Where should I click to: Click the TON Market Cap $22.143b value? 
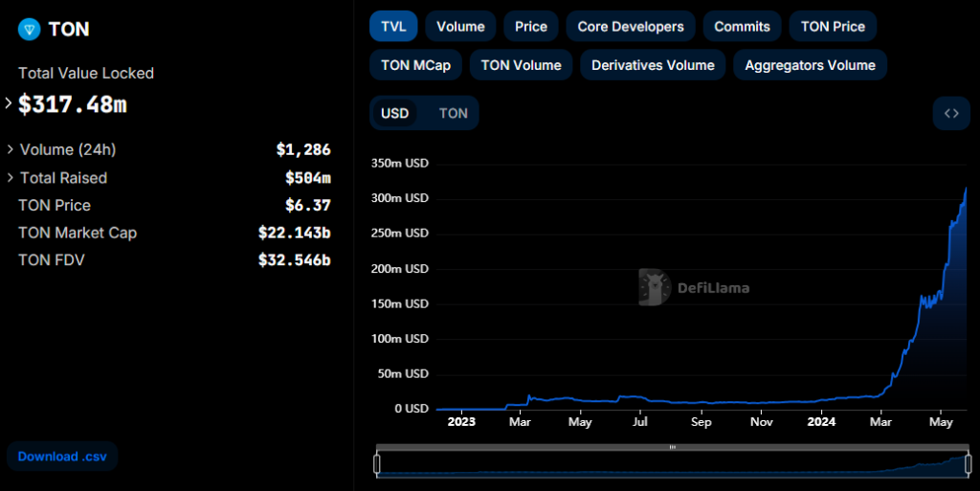[x=295, y=233]
